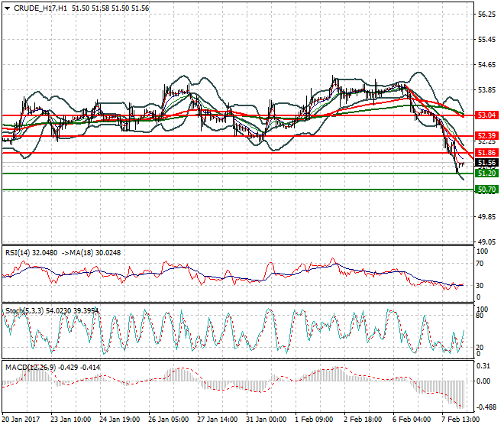
Task: Select the red 52.39 resistance label
Action: point(486,135)
